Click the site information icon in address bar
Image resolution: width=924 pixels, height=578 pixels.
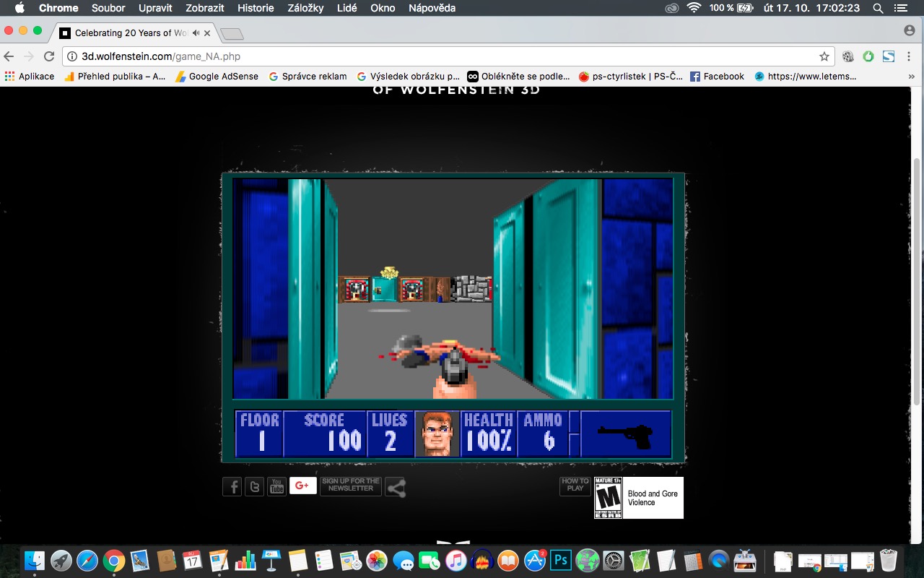73,56
